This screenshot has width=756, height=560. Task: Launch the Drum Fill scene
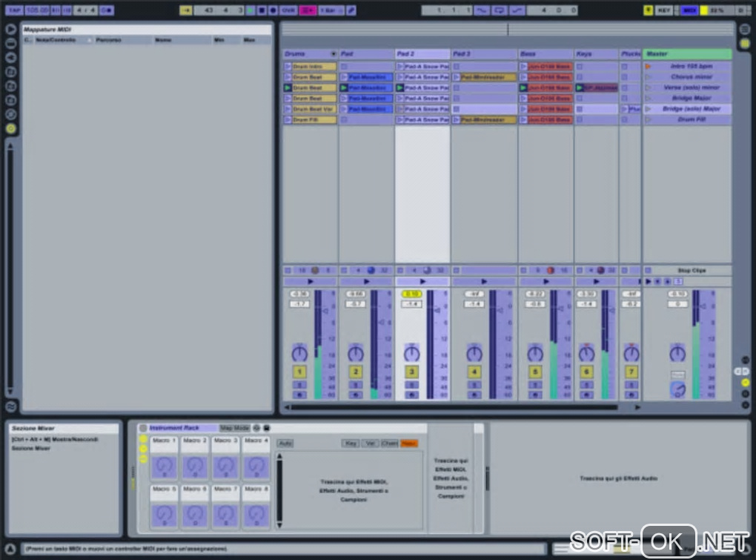649,119
